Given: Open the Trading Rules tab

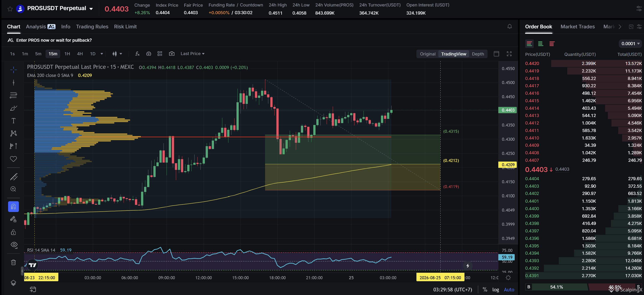Looking at the screenshot, I should pyautogui.click(x=92, y=27).
